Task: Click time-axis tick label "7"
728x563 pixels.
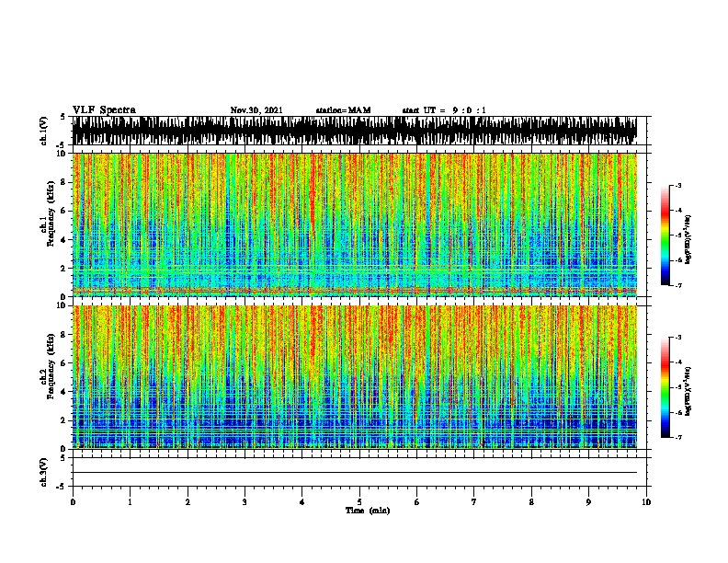Action: (474, 501)
